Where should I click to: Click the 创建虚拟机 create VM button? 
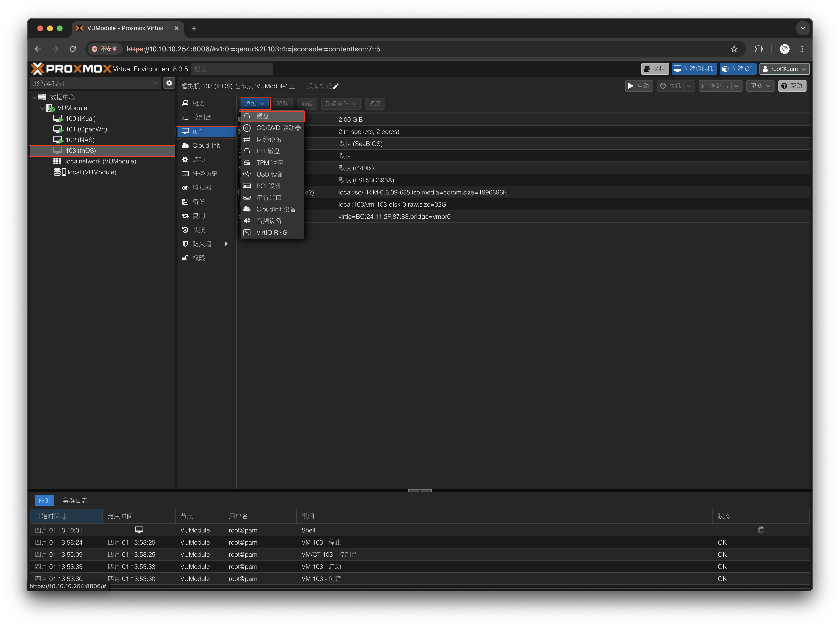[694, 69]
